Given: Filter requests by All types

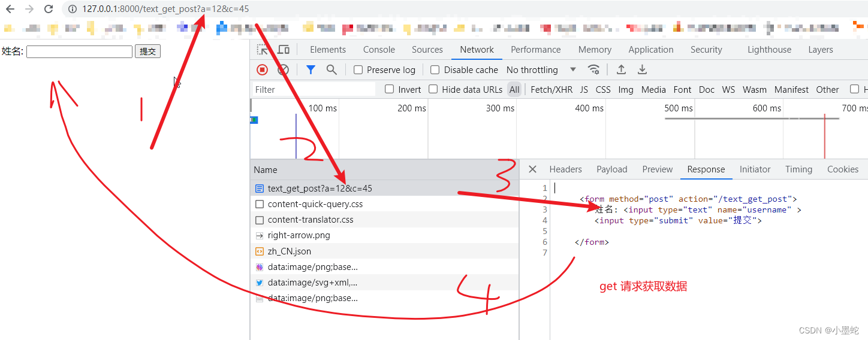Looking at the screenshot, I should 514,89.
